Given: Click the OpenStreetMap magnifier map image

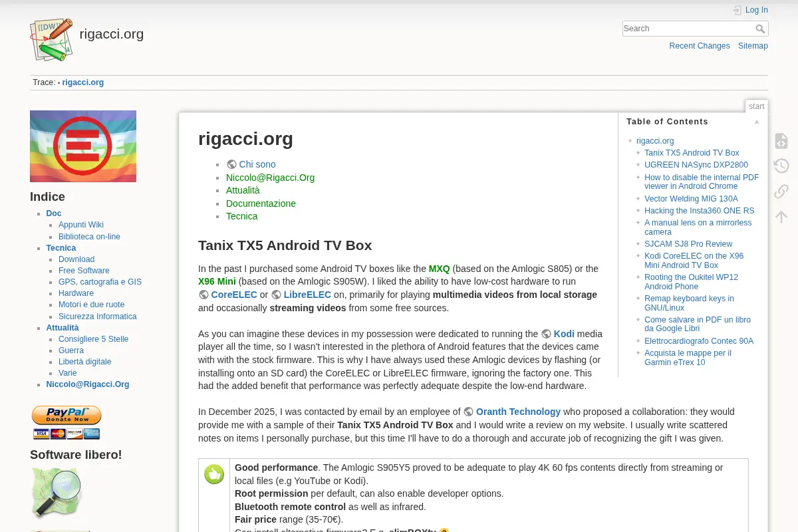Looking at the screenshot, I should 57,493.
